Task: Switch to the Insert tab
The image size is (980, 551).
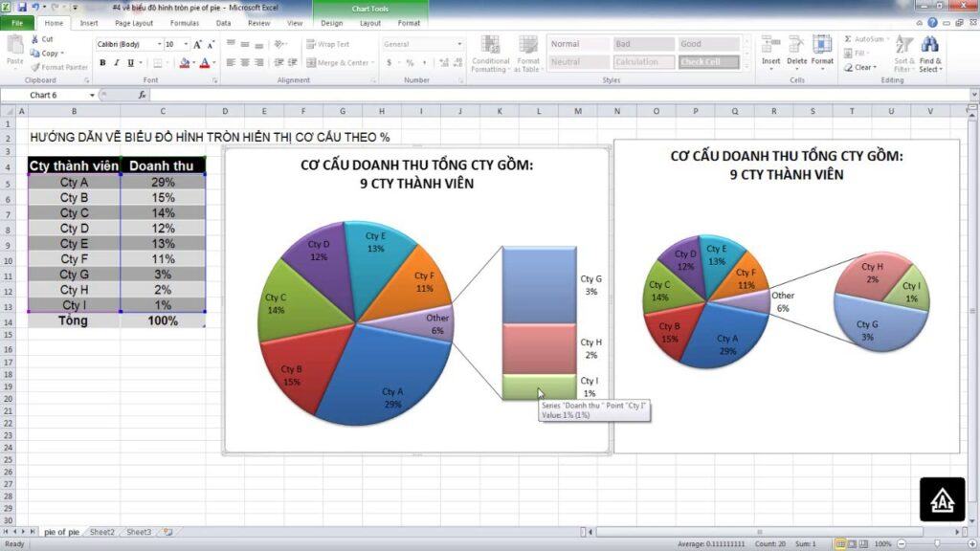Action: [x=89, y=23]
